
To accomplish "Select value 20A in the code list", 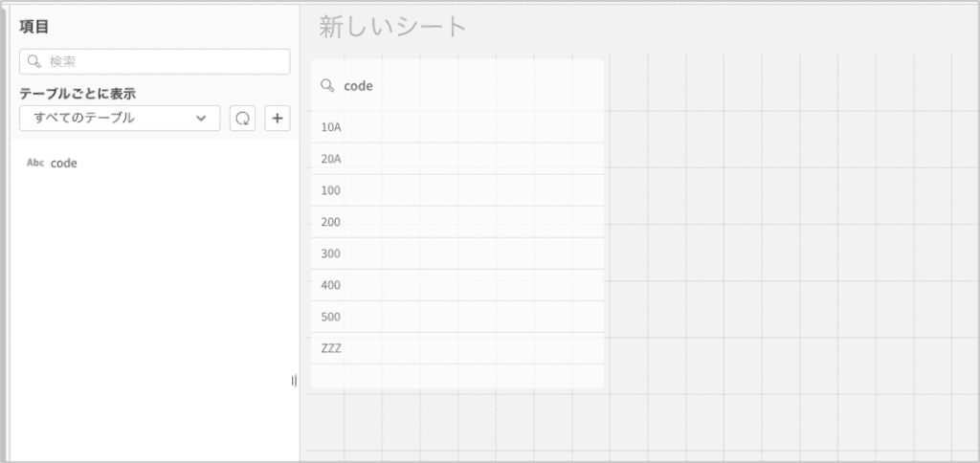I will [332, 159].
